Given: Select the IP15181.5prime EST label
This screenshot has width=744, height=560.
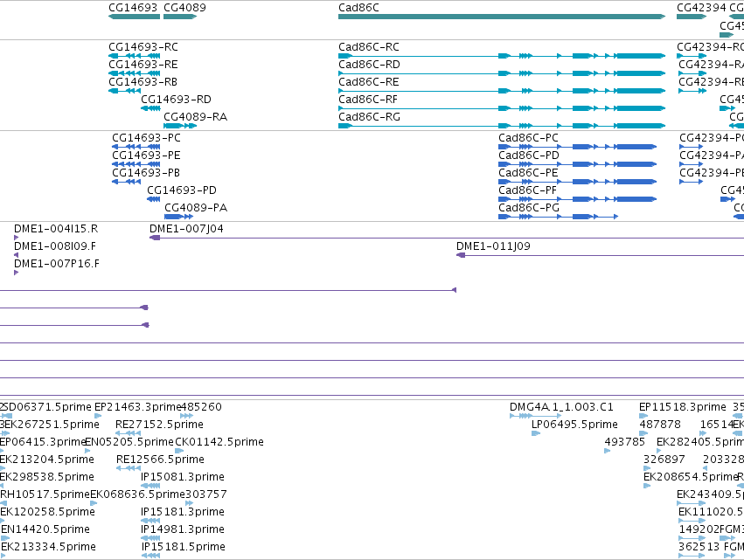Looking at the screenshot, I should [x=183, y=547].
